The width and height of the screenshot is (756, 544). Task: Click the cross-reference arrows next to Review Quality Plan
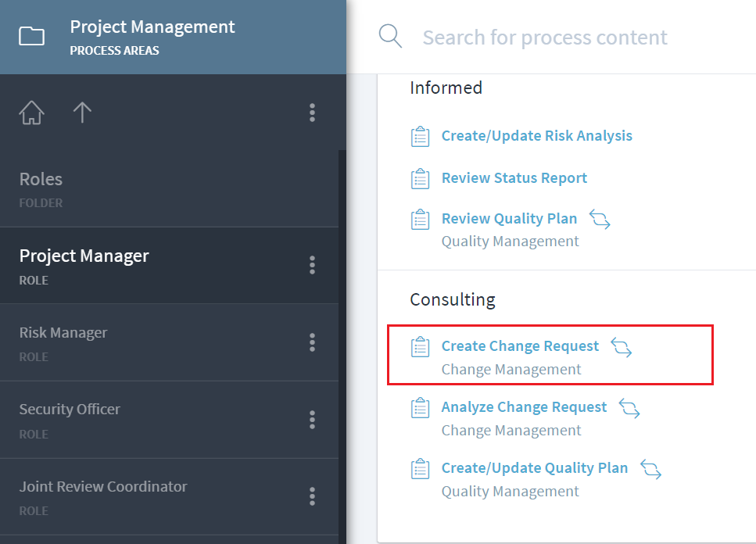coord(600,219)
